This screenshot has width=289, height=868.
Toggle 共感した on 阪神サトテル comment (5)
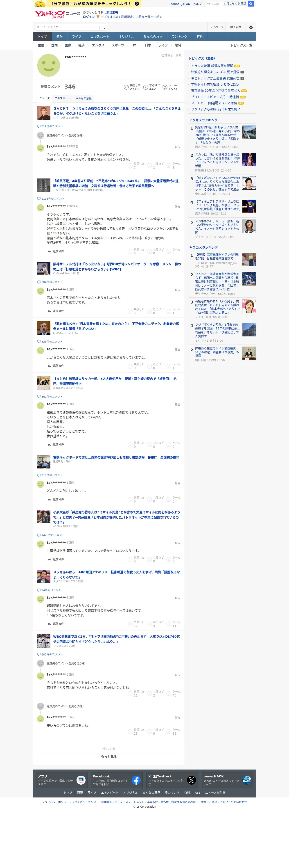coord(136,311)
